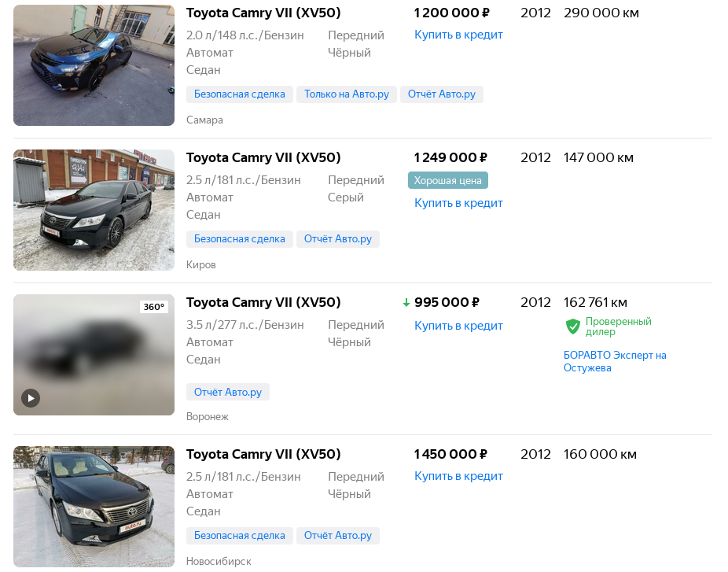Click the Только на Авто.ру tag

(347, 94)
